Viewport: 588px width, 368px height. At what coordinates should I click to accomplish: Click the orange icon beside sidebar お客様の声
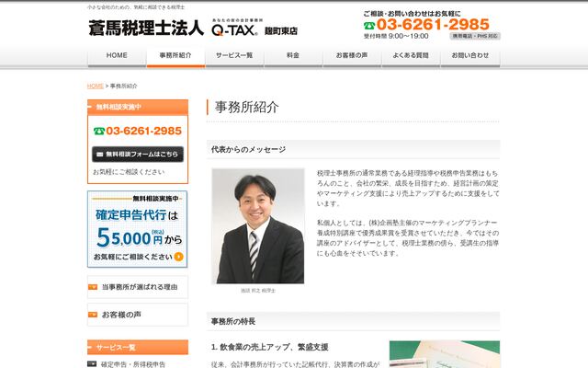coord(93,315)
